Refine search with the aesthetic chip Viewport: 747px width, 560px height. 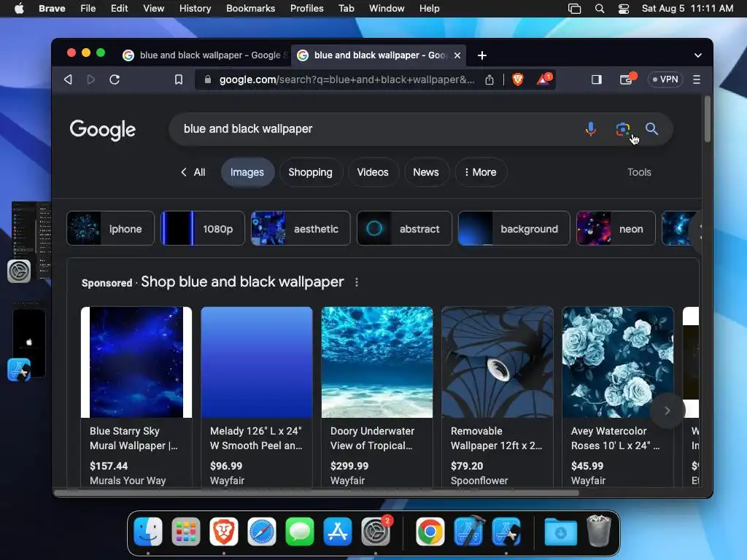pyautogui.click(x=301, y=228)
